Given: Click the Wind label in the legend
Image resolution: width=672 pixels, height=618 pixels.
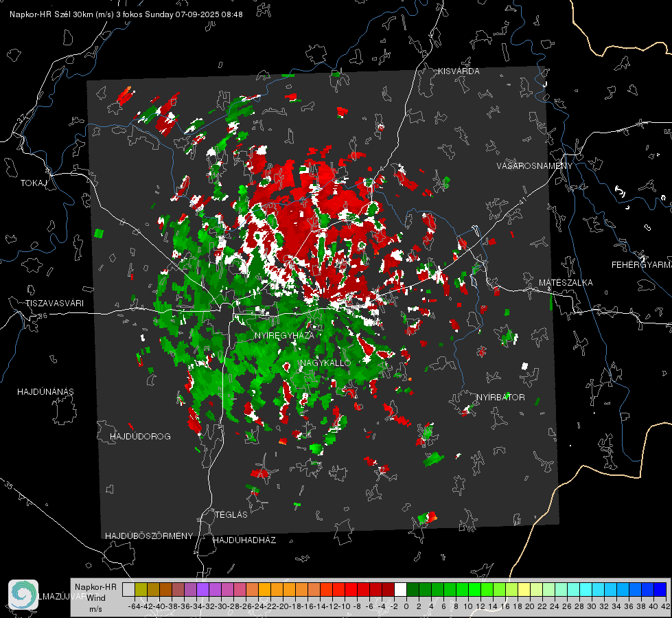Looking at the screenshot, I should (x=96, y=598).
